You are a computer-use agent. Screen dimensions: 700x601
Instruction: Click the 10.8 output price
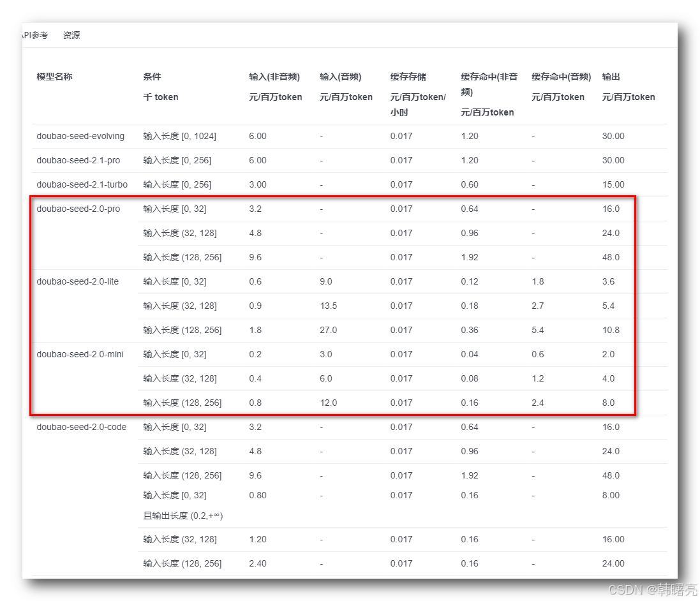(x=611, y=330)
